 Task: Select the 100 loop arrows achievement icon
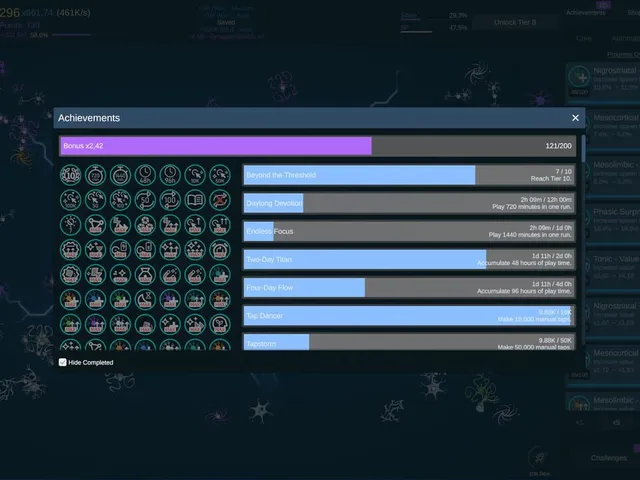pyautogui.click(x=170, y=200)
